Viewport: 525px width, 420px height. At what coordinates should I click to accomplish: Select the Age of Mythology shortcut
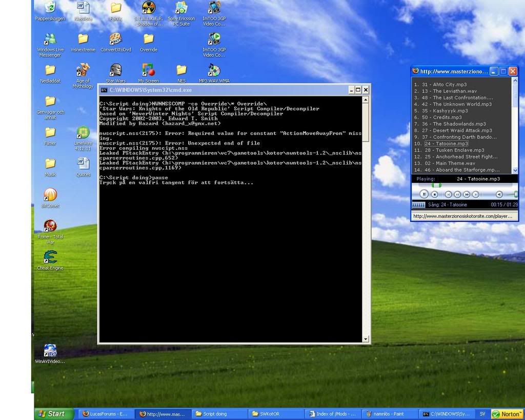[x=83, y=76]
